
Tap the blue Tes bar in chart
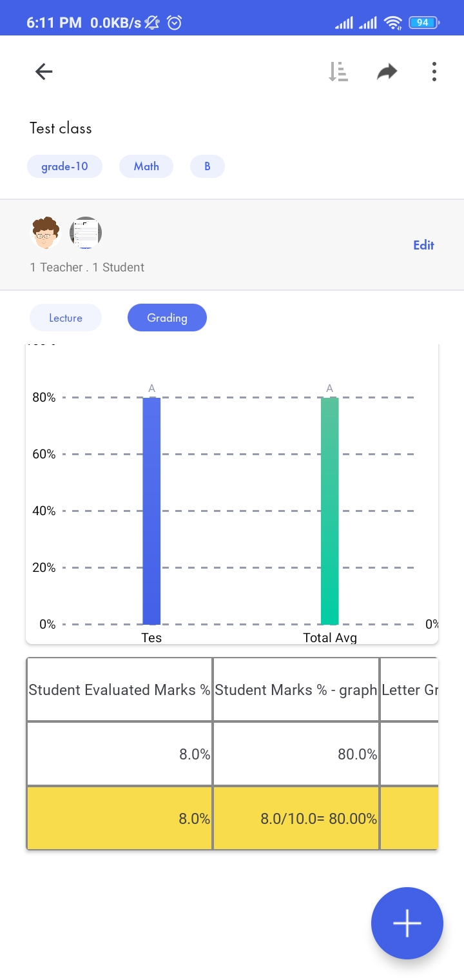click(x=151, y=511)
